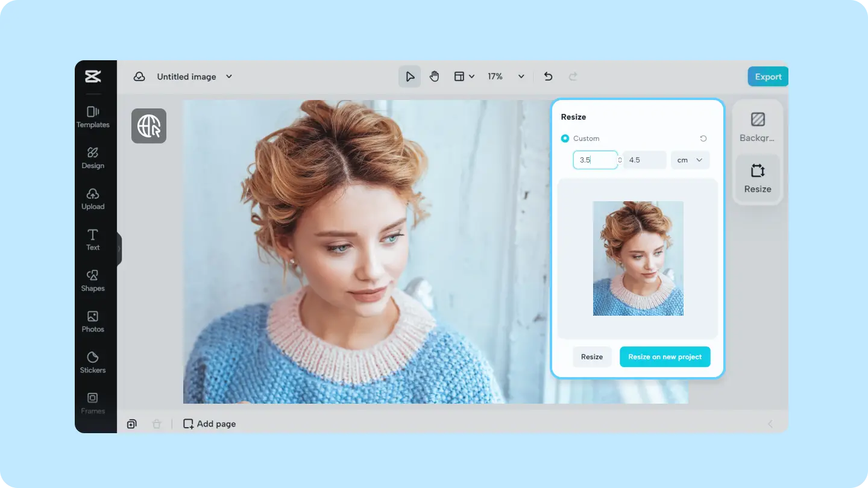Click the width stepper arrows
This screenshot has height=488, width=868.
click(620, 160)
